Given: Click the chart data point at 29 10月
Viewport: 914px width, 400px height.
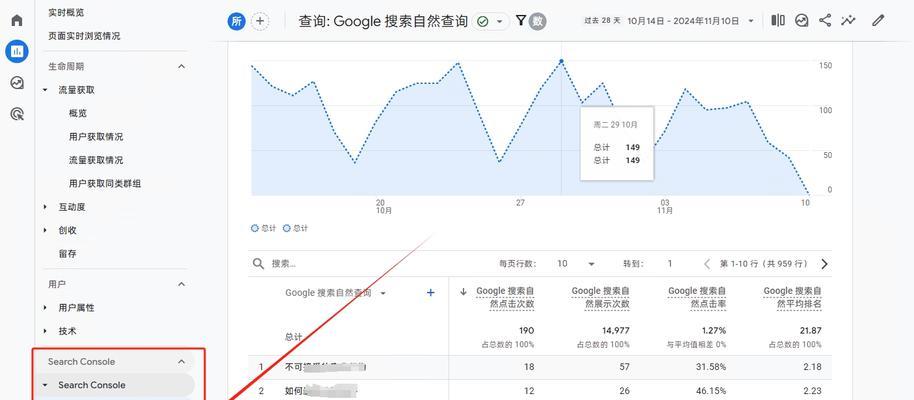Looking at the screenshot, I should [561, 61].
